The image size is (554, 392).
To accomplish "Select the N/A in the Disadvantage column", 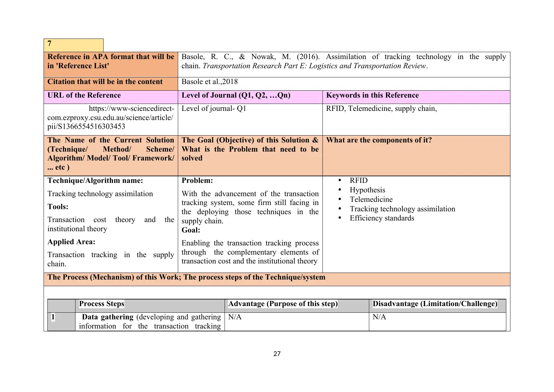I will pyautogui.click(x=379, y=317).
